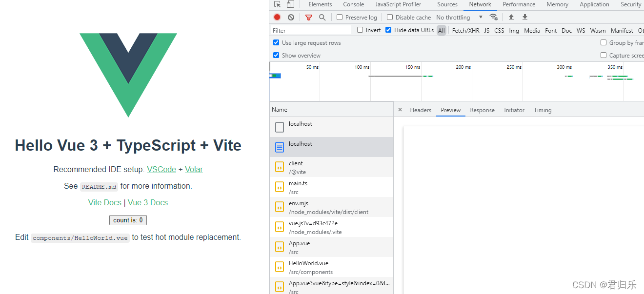Filter requests by Doc type
This screenshot has width=644, height=294.
[x=567, y=30]
